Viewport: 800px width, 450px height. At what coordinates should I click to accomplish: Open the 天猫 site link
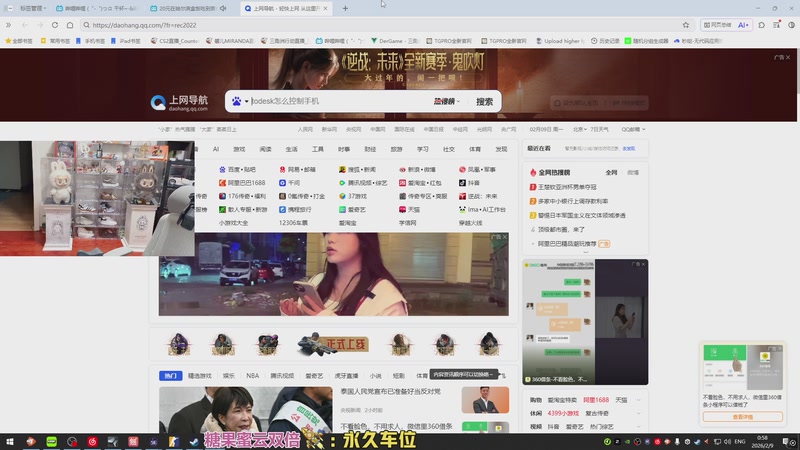click(x=410, y=209)
